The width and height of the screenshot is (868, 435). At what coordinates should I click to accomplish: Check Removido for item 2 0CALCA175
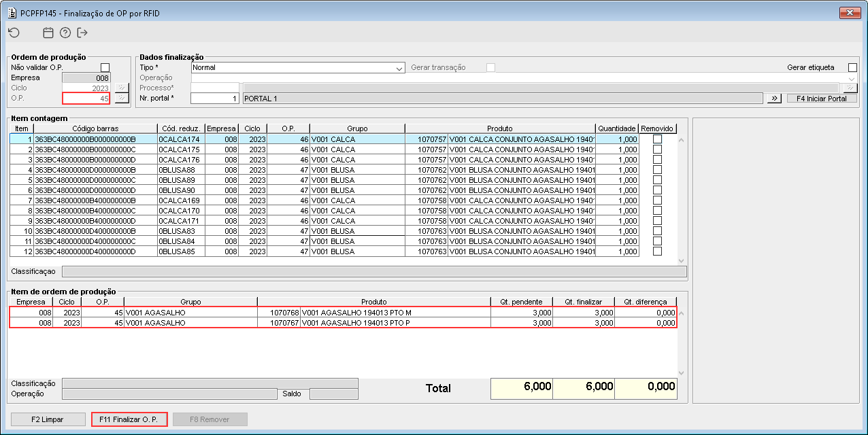[657, 149]
